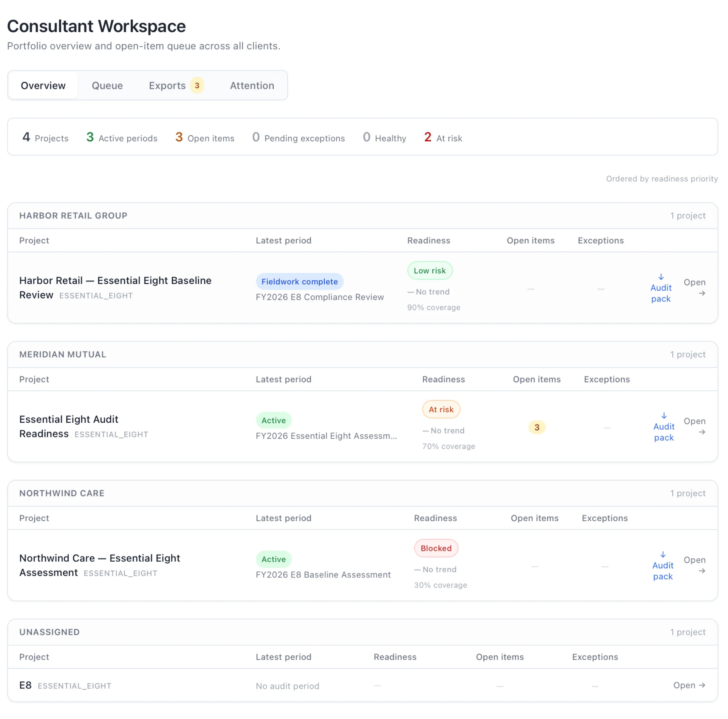728x719 pixels.
Task: Click the No audit period text
Action: pyautogui.click(x=287, y=686)
